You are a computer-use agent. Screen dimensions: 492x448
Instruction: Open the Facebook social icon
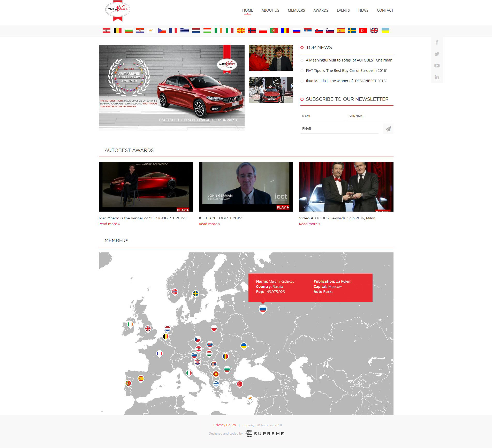[437, 42]
